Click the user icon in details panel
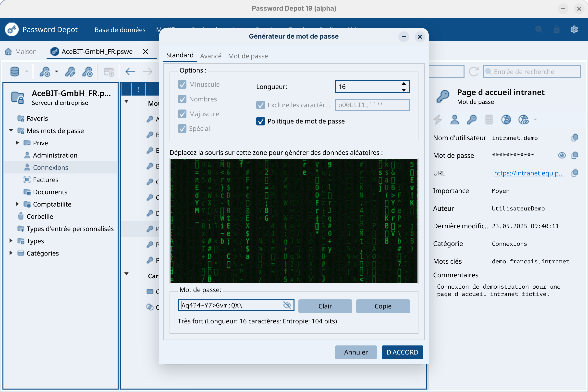This screenshot has height=392, width=588. [x=454, y=120]
